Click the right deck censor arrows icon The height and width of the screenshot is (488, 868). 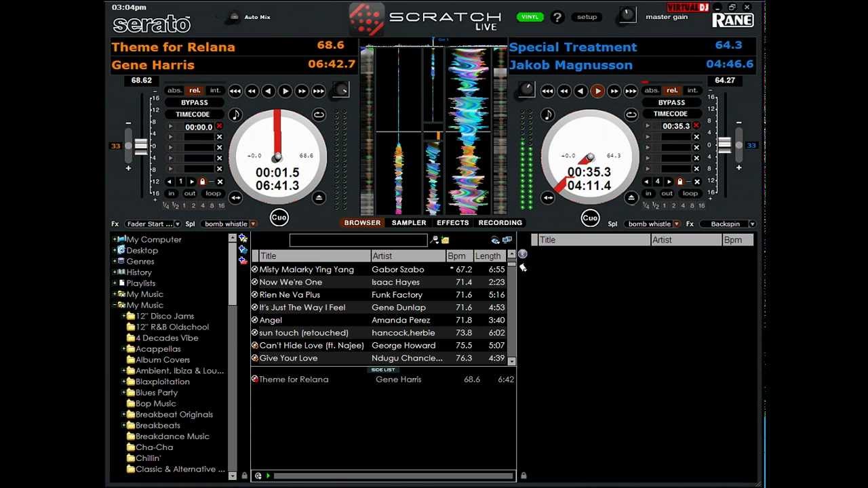coord(548,197)
